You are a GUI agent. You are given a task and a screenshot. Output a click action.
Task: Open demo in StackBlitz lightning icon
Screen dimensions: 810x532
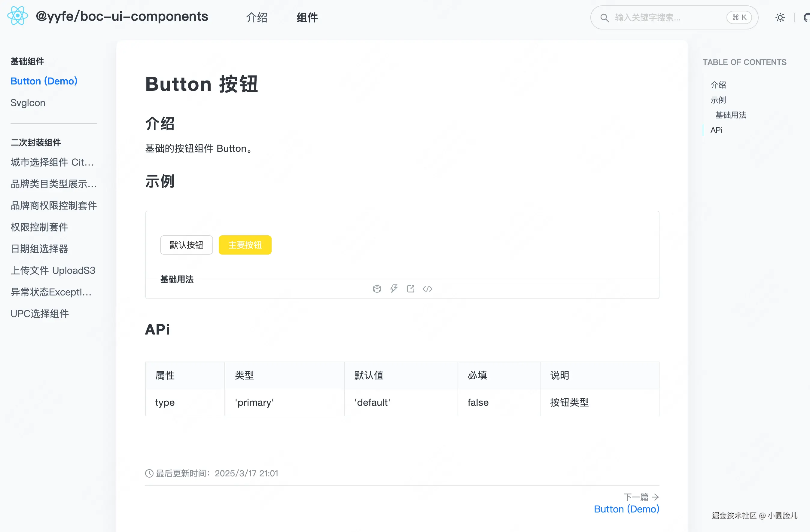(394, 289)
